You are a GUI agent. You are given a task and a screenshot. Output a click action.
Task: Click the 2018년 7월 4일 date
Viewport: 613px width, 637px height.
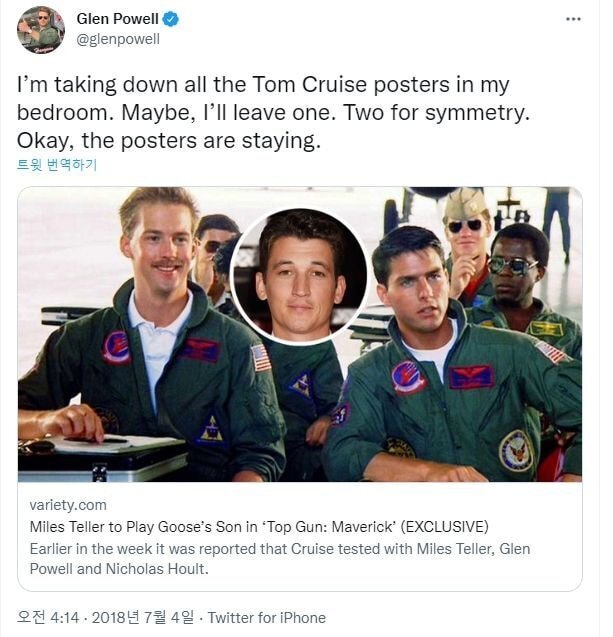point(150,618)
